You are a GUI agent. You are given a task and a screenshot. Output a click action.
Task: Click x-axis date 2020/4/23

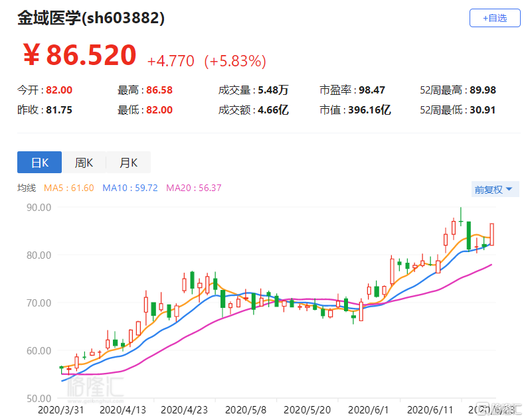pos(184,410)
